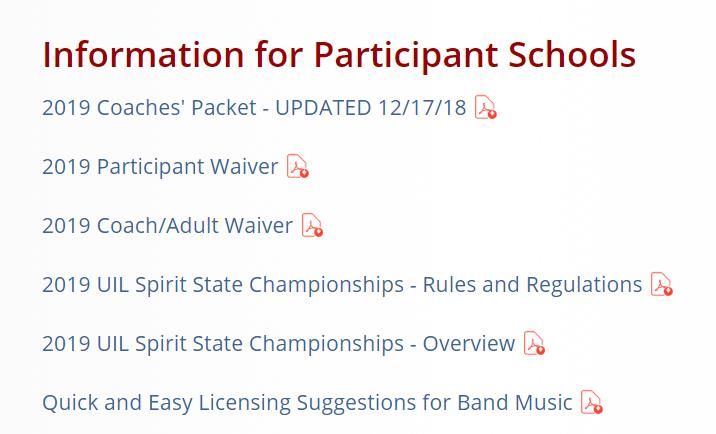The height and width of the screenshot is (434, 716).
Task: Select the PDF icon after Coach/Adult Waiver
Action: click(312, 225)
